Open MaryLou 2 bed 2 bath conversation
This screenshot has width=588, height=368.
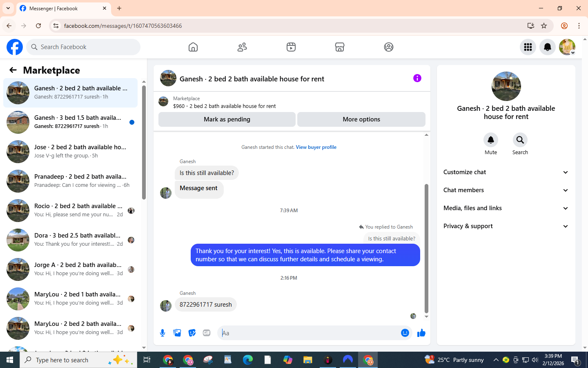(x=70, y=328)
